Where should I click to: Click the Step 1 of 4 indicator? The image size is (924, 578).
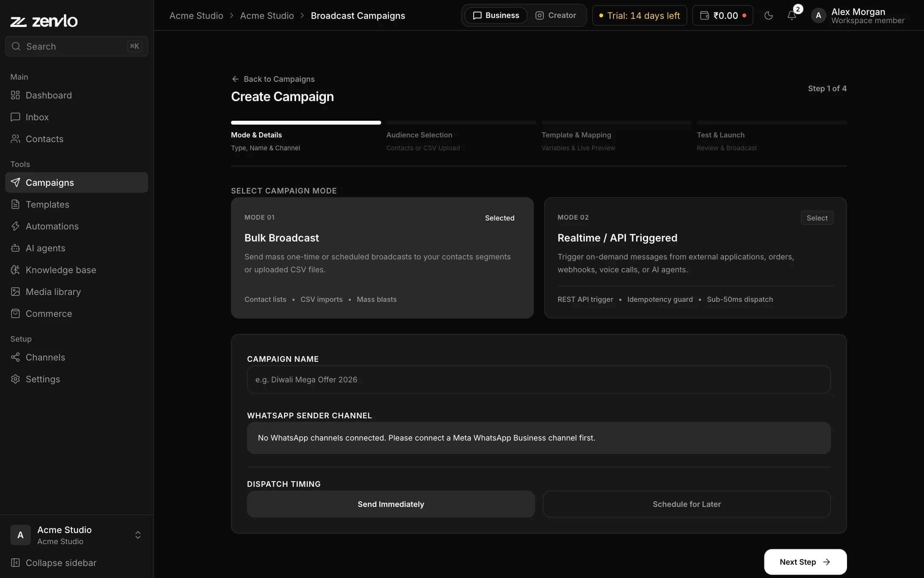pos(827,88)
